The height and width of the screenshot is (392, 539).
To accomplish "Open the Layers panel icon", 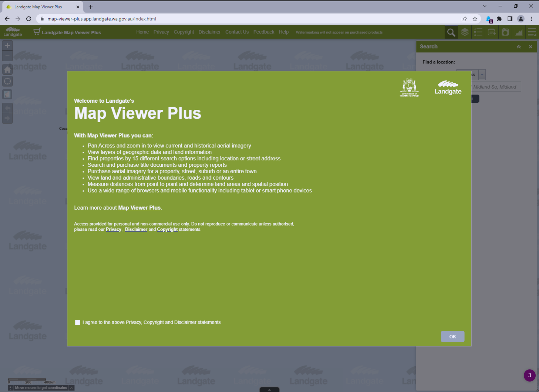I will 464,32.
